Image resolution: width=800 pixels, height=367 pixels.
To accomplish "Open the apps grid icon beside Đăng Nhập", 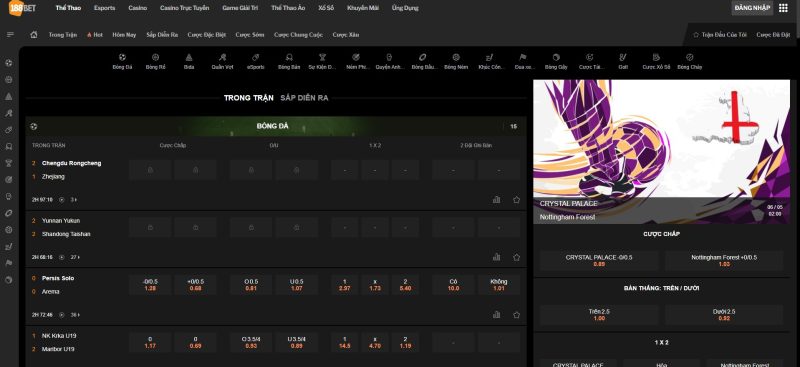I will click(783, 8).
